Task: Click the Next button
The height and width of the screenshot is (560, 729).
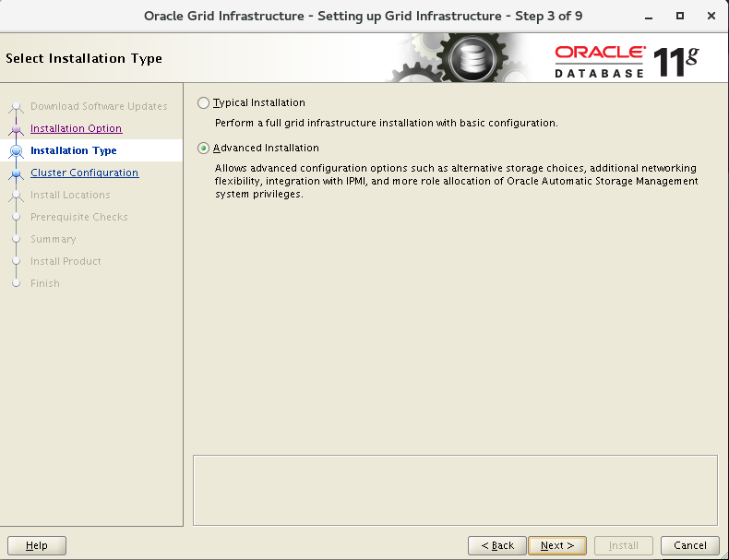Action: pyautogui.click(x=557, y=545)
